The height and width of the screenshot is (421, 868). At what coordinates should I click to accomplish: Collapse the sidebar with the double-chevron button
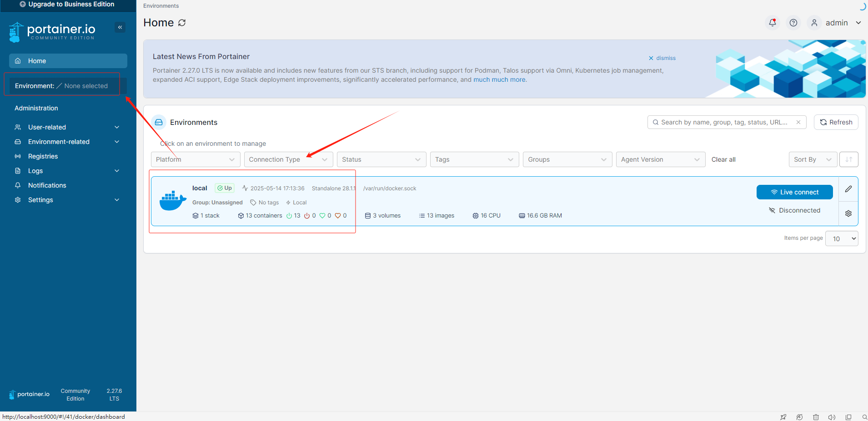[120, 27]
